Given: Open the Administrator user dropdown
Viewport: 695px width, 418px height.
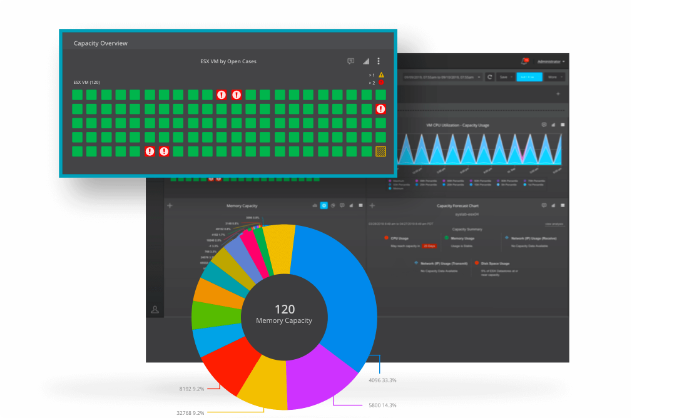Looking at the screenshot, I should coord(551,62).
